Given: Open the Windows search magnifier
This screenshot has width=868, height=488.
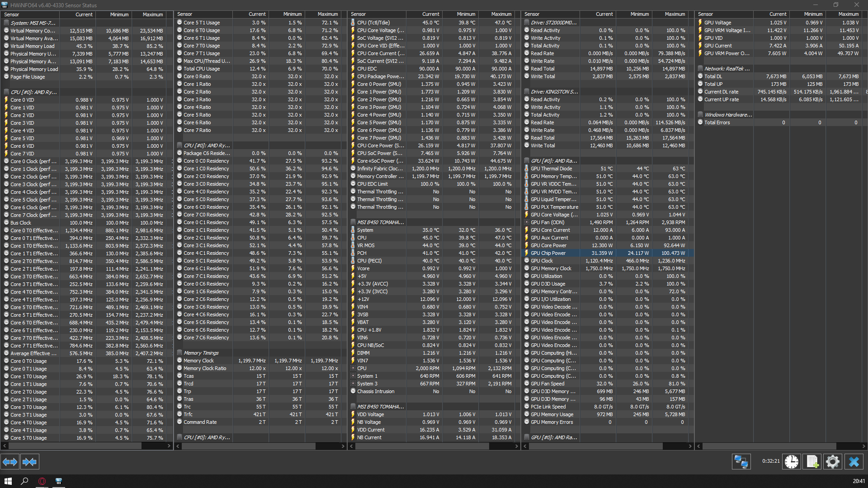Looking at the screenshot, I should point(25,481).
